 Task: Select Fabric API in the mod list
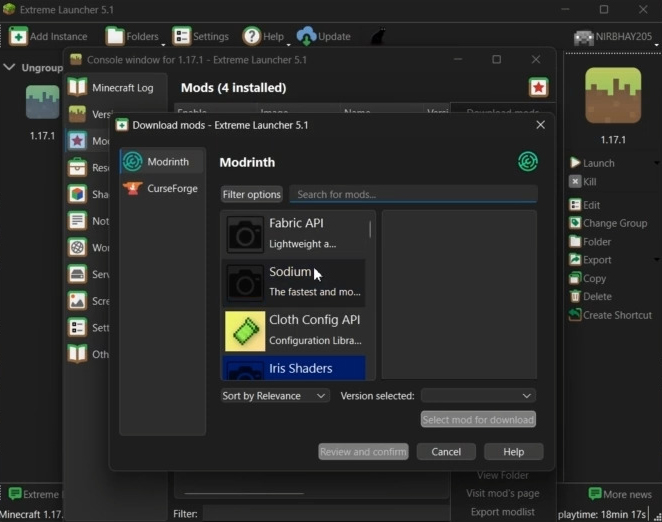[x=294, y=234]
